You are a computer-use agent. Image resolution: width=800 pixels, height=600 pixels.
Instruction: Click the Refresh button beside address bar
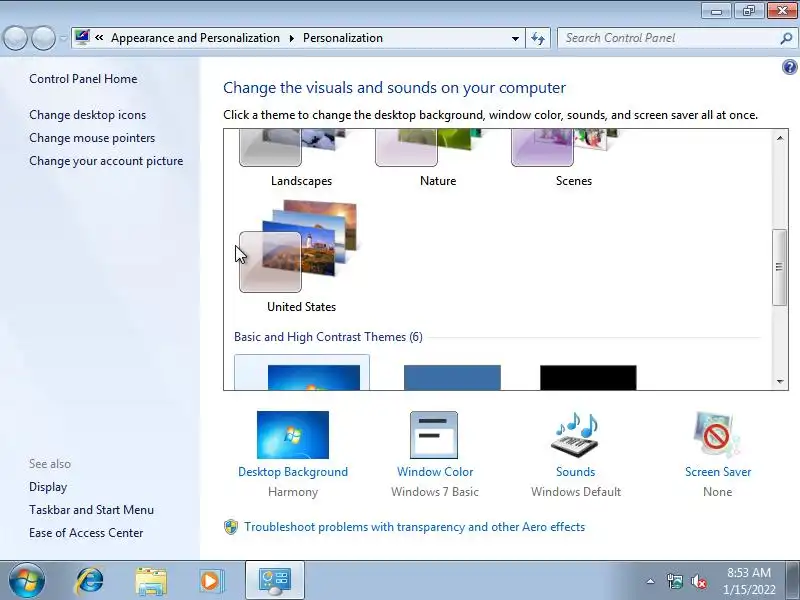pyautogui.click(x=538, y=38)
